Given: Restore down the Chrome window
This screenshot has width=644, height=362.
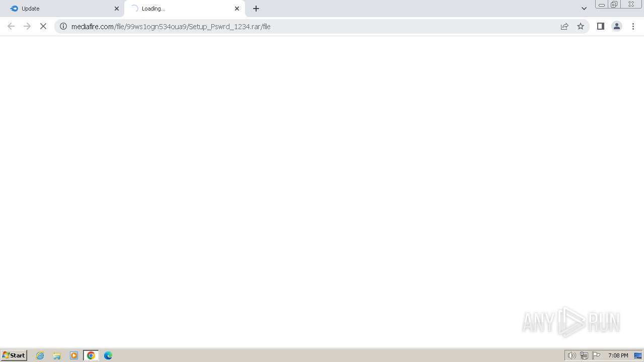Looking at the screenshot, I should (614, 5).
